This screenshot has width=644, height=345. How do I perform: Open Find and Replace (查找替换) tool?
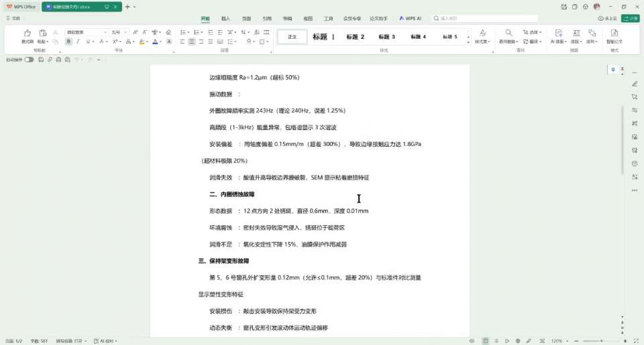pyautogui.click(x=509, y=36)
